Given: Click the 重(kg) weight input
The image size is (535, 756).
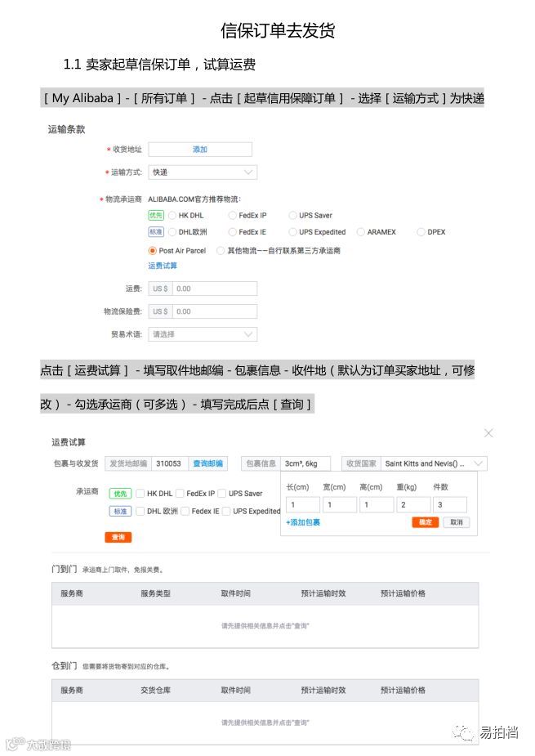Looking at the screenshot, I should (x=413, y=505).
